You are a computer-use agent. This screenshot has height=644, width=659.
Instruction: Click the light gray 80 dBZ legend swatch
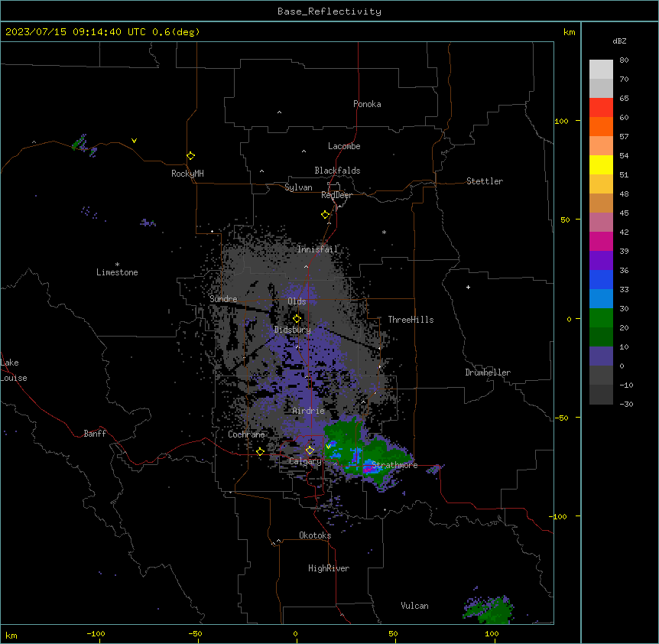tap(601, 70)
